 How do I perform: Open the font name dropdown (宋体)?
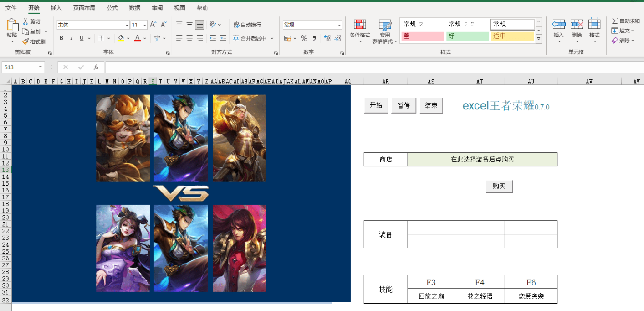click(127, 25)
